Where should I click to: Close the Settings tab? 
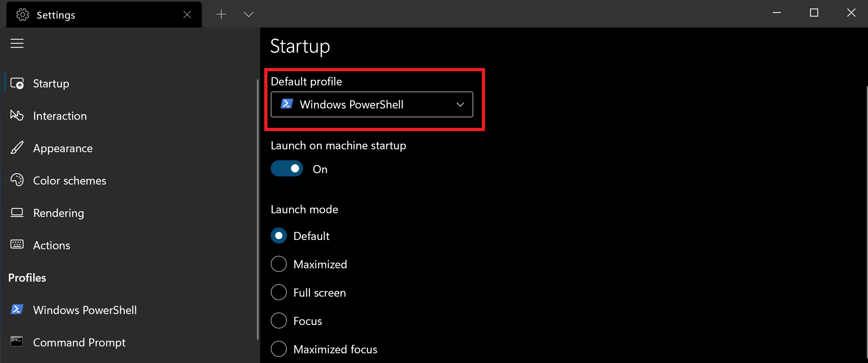187,15
